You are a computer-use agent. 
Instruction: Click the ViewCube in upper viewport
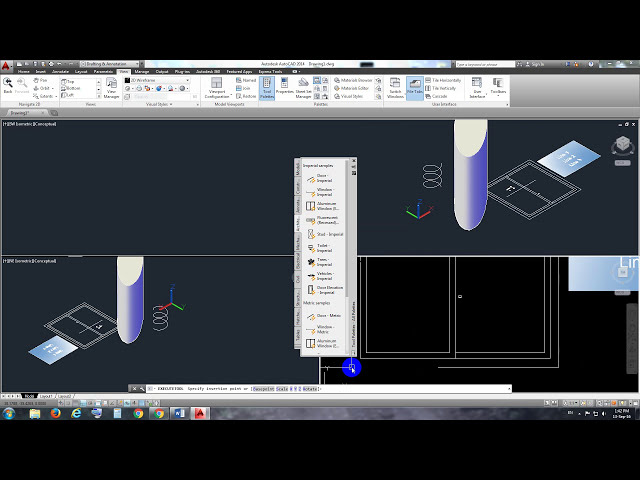622,144
